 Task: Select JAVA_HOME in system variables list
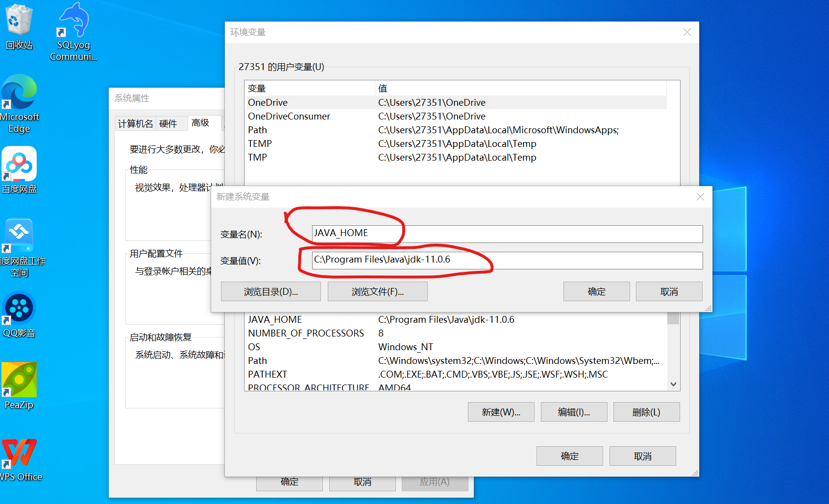tap(456, 319)
